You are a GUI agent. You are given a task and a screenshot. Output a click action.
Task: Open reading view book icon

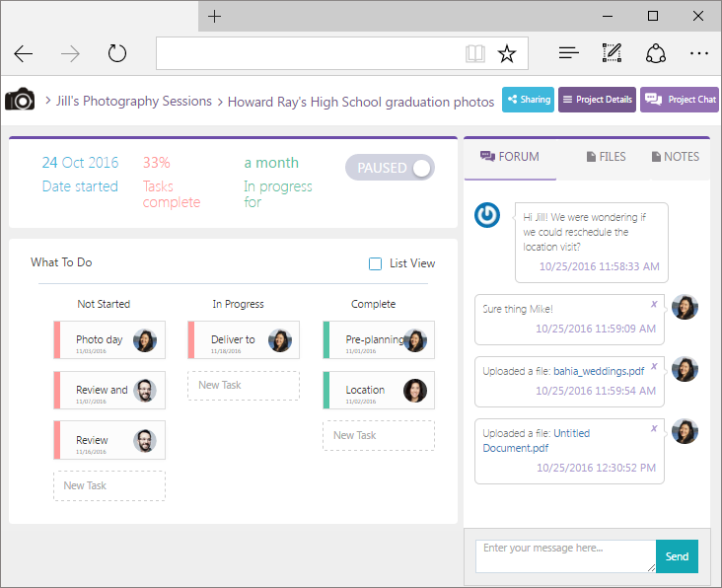pos(474,54)
